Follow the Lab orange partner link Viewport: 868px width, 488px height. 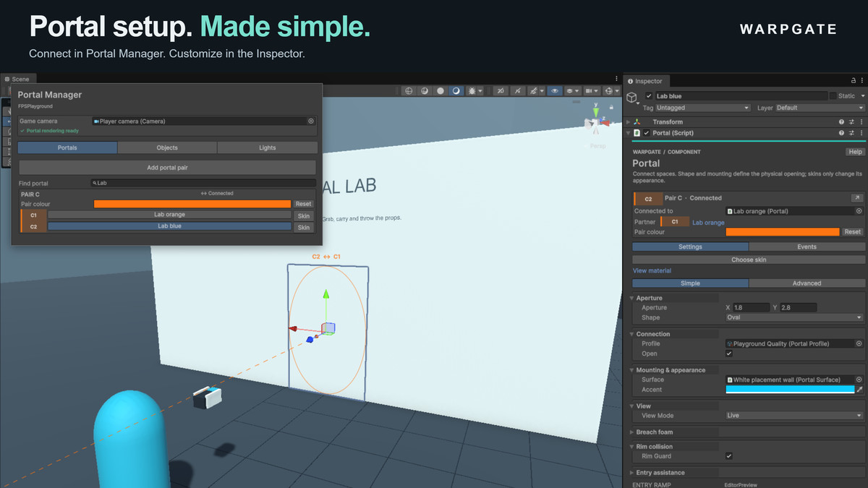click(708, 223)
